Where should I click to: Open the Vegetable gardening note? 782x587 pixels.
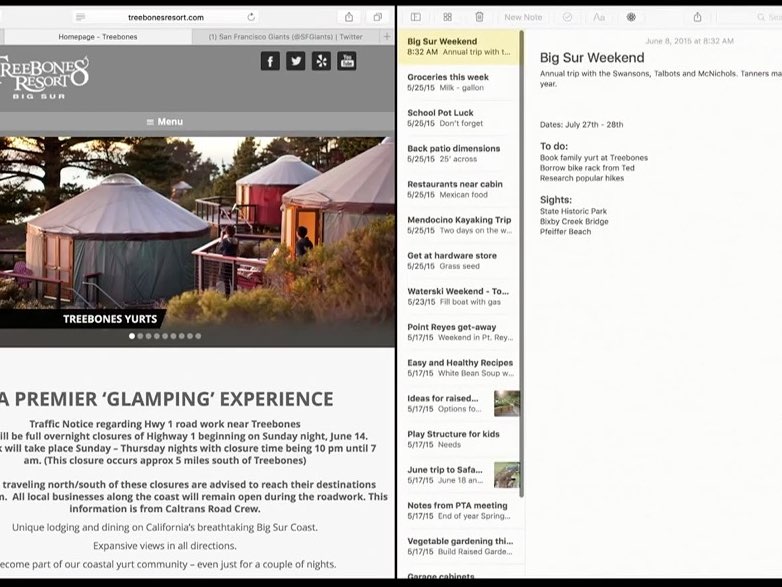pos(459,547)
